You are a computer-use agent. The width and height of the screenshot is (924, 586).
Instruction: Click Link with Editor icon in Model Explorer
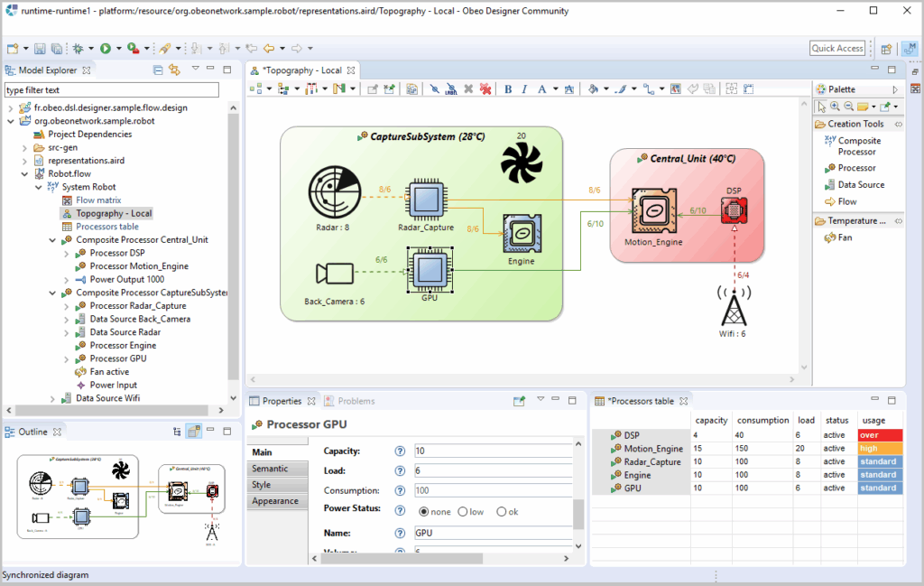(x=174, y=70)
